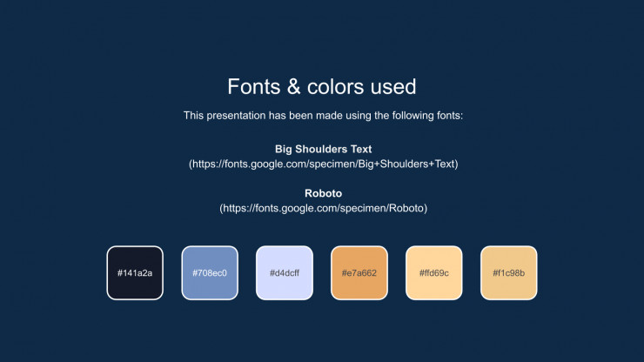The image size is (644, 362).
Task: Click the bold 'Roboto' font name
Action: coord(323,193)
